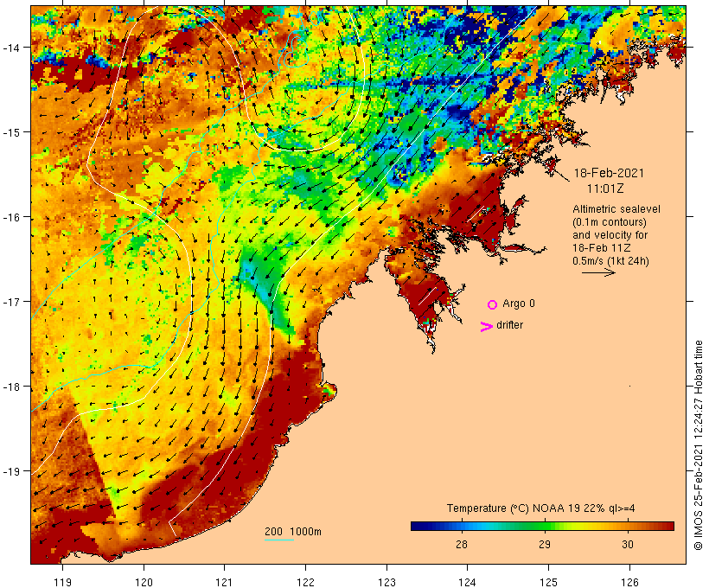Image resolution: width=709 pixels, height=588 pixels.
Task: Click the color bar label '29'
Action: coord(545,544)
